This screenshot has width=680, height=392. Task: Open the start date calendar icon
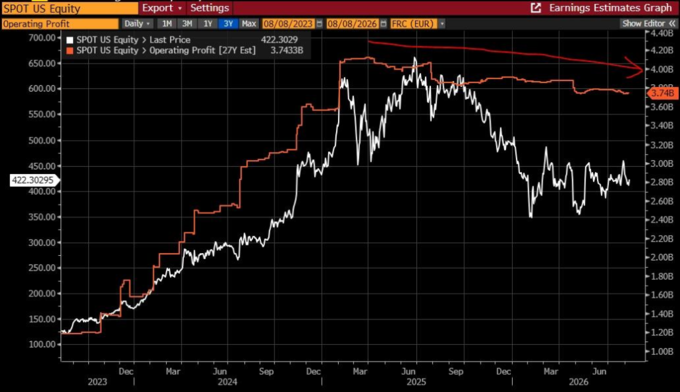coord(320,23)
